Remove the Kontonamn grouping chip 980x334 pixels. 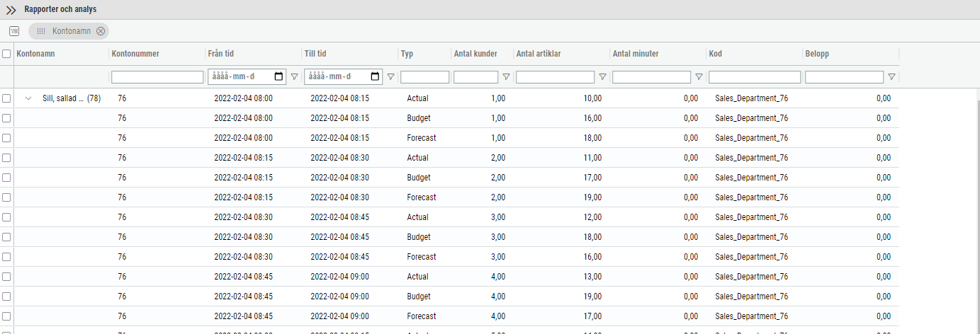point(101,31)
